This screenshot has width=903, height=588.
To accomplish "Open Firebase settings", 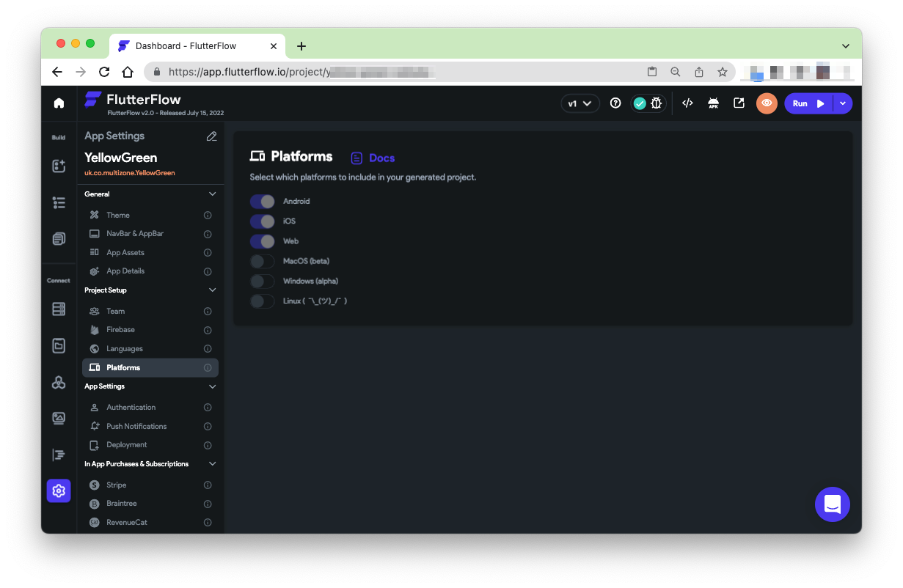I will 150,330.
